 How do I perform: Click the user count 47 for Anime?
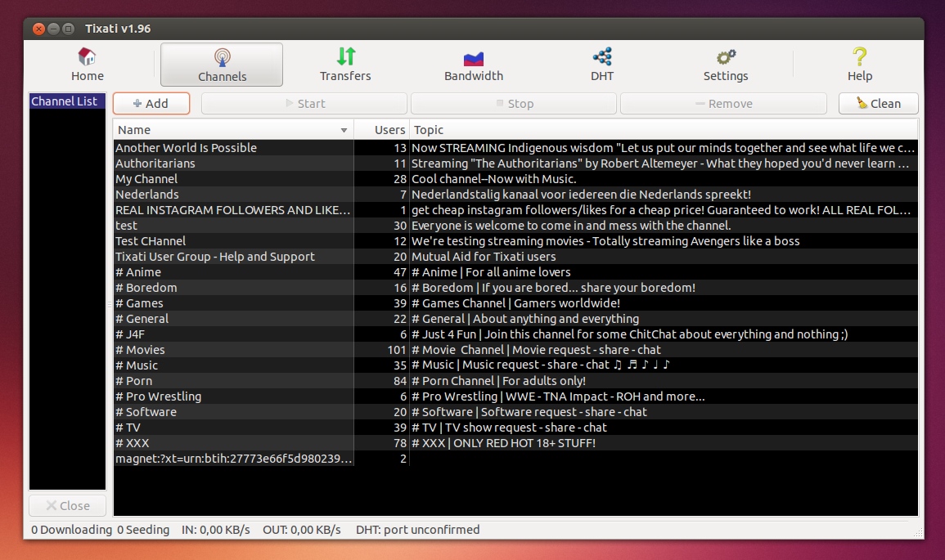point(400,272)
